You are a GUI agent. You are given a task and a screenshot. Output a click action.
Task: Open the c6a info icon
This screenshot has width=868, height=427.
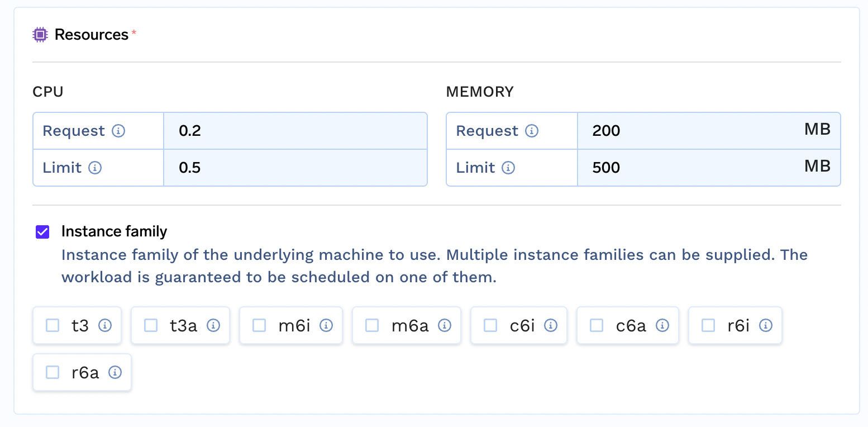(x=662, y=325)
